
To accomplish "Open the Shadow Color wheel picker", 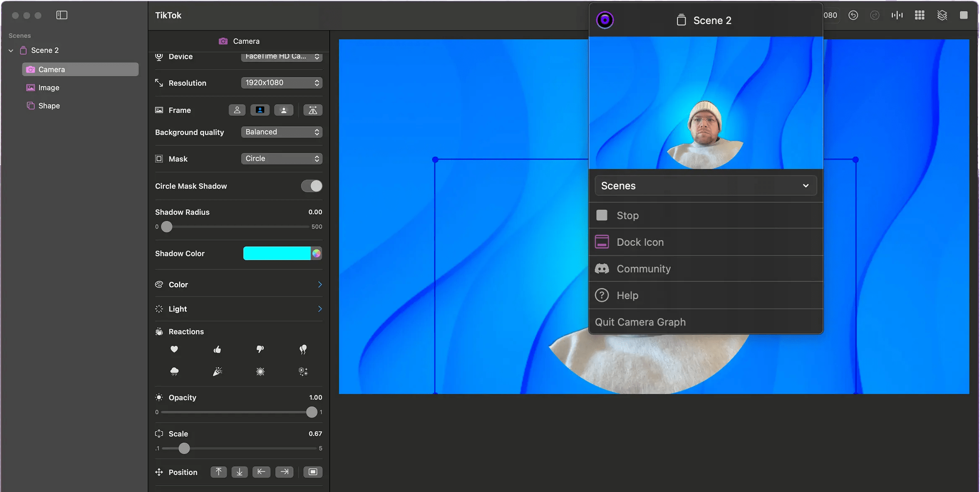I will pos(316,254).
